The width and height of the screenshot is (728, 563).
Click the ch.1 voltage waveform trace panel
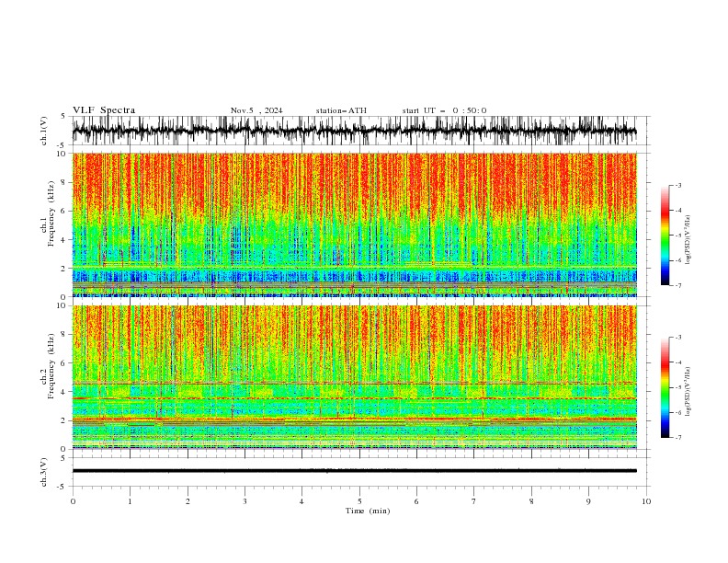pyautogui.click(x=360, y=131)
